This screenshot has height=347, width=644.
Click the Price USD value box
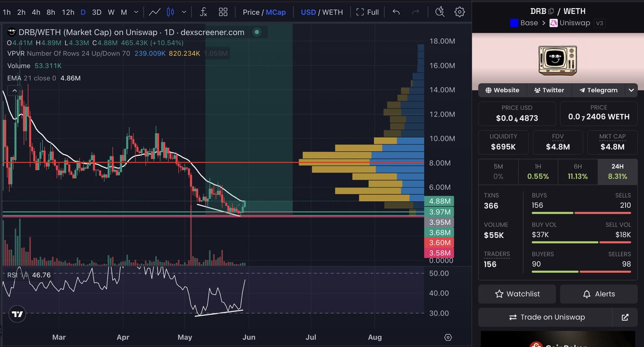[x=517, y=114]
